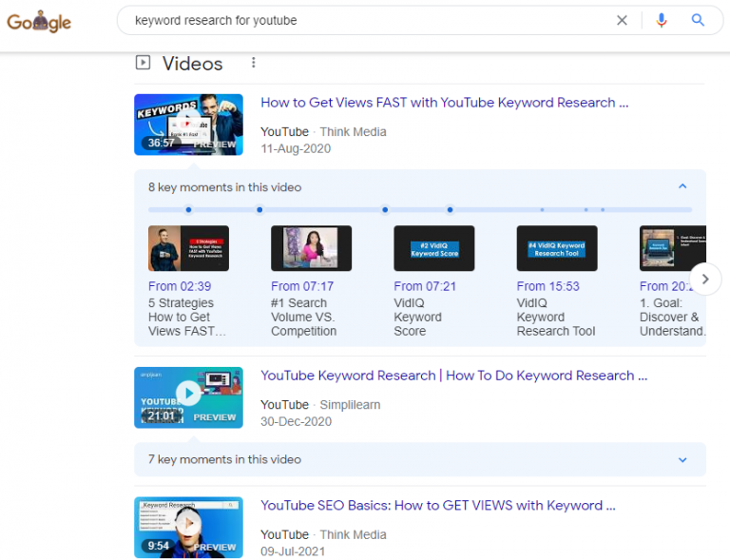Click the 'VidIQ Keyword Score' caption text

click(417, 317)
